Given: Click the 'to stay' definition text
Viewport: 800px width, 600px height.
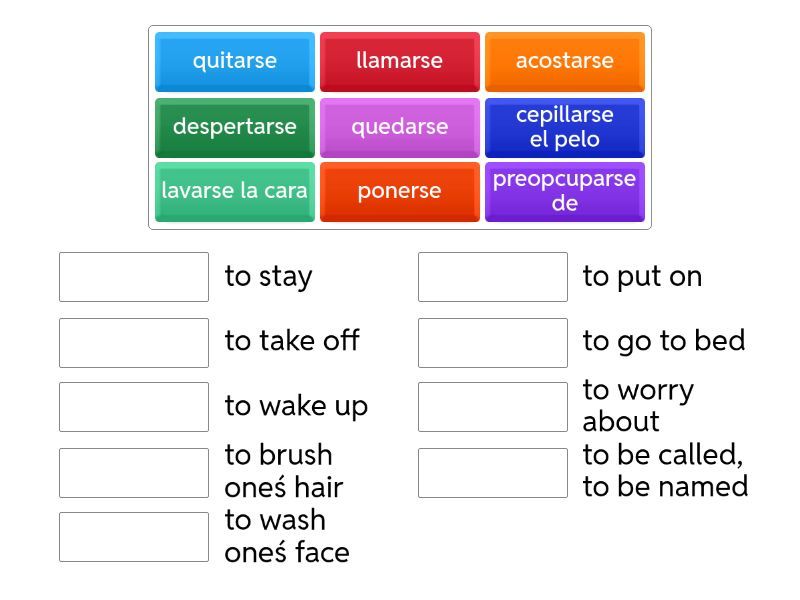Looking at the screenshot, I should click(x=268, y=277).
